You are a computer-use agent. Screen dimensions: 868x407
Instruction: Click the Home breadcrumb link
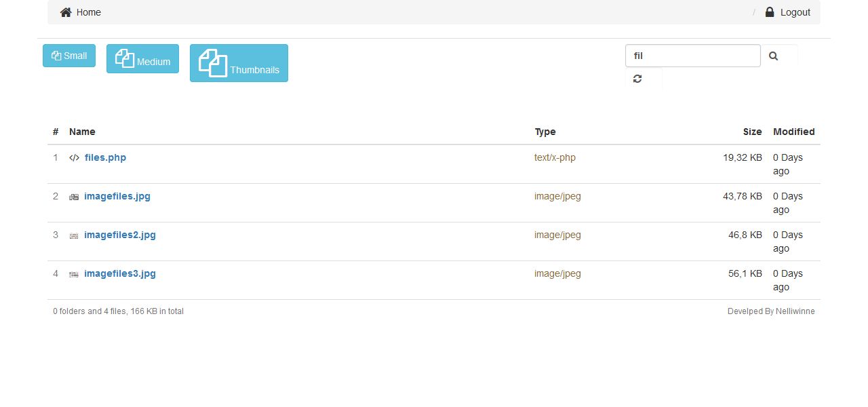coord(88,12)
